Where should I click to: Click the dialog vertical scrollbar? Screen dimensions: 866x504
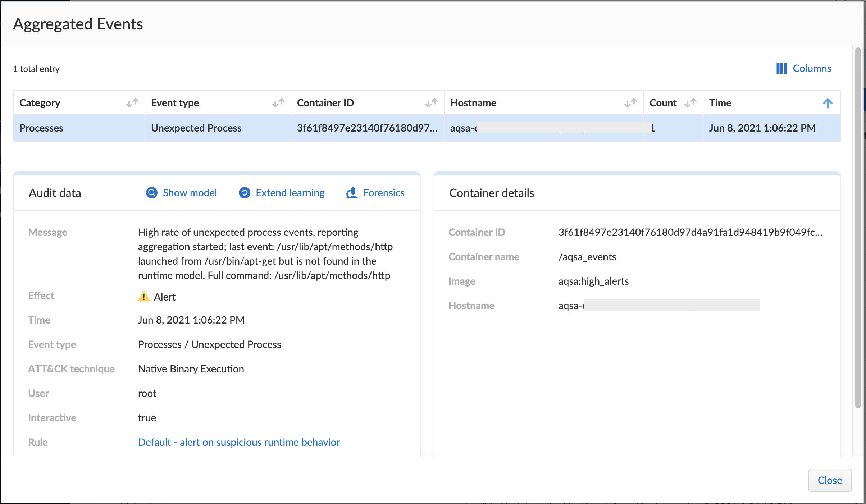(x=858, y=228)
